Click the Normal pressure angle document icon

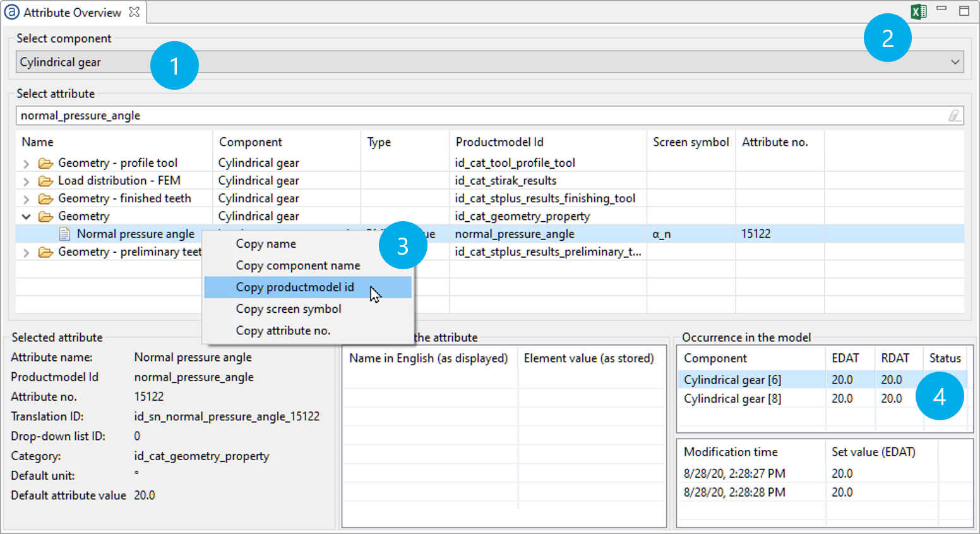point(64,234)
